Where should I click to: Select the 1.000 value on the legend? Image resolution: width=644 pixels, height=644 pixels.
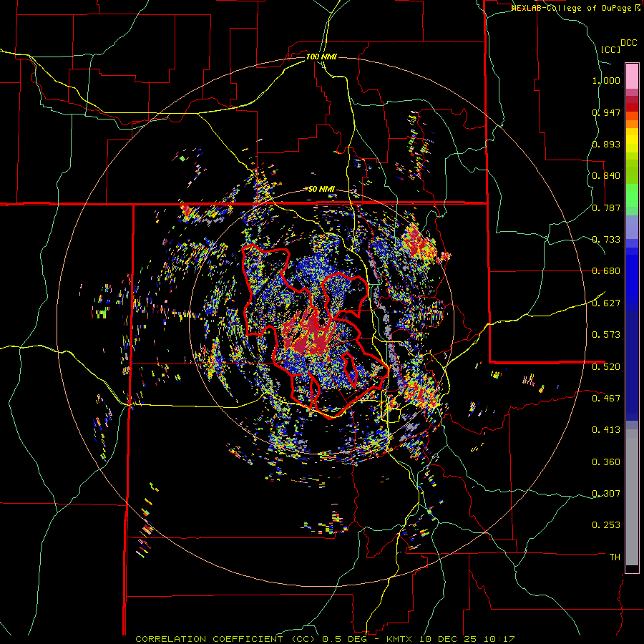[606, 80]
